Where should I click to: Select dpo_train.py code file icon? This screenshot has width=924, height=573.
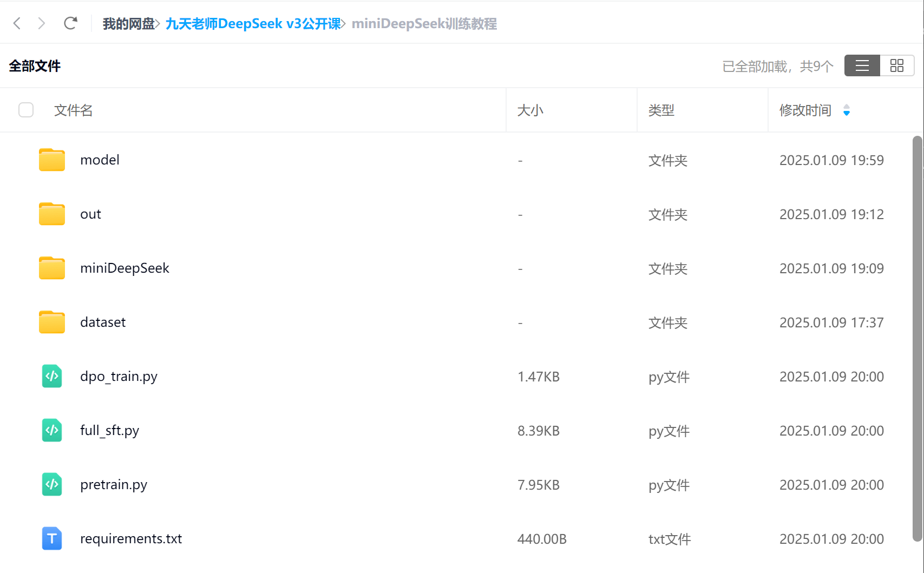tap(52, 376)
